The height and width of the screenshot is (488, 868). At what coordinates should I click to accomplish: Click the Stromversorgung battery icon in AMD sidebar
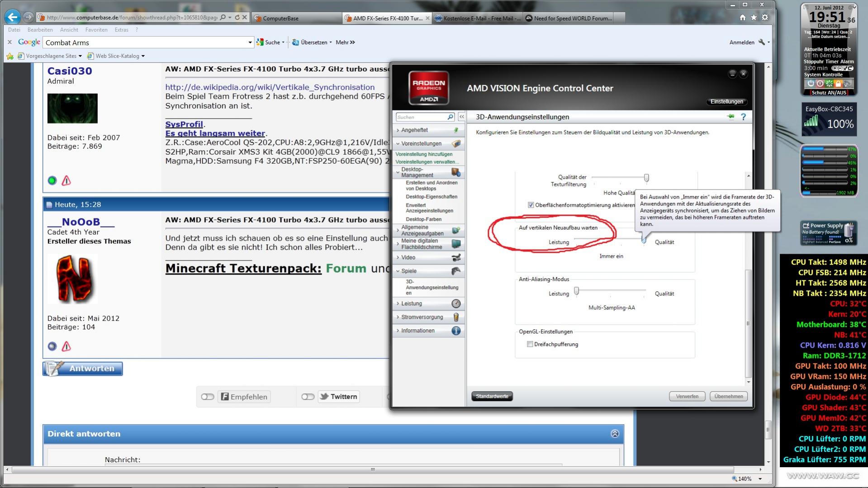[456, 317]
